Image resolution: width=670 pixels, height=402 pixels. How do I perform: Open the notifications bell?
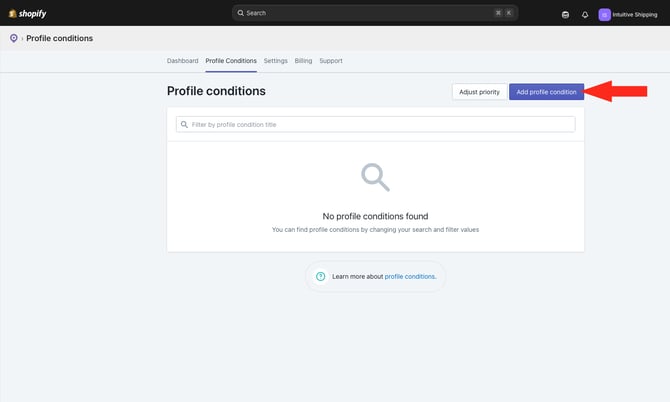coord(585,15)
